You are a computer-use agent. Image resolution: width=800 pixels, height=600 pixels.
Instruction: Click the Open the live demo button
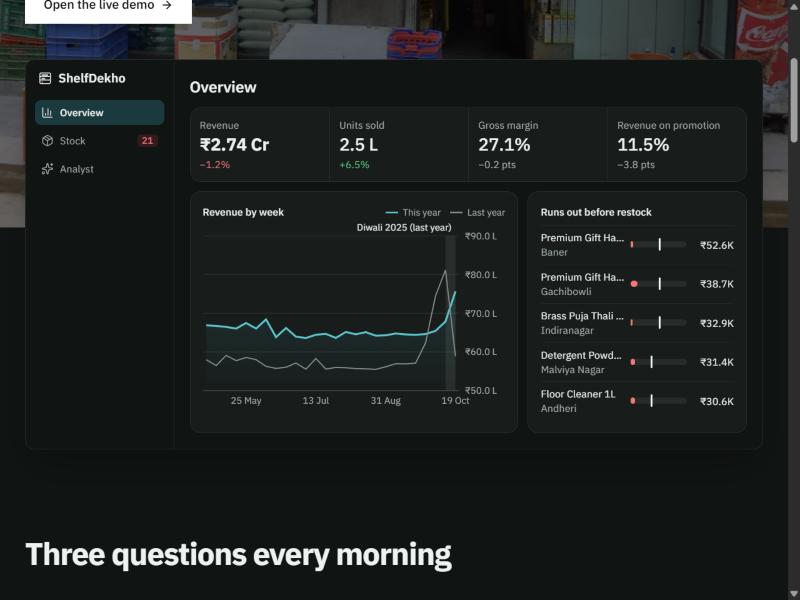(x=108, y=8)
